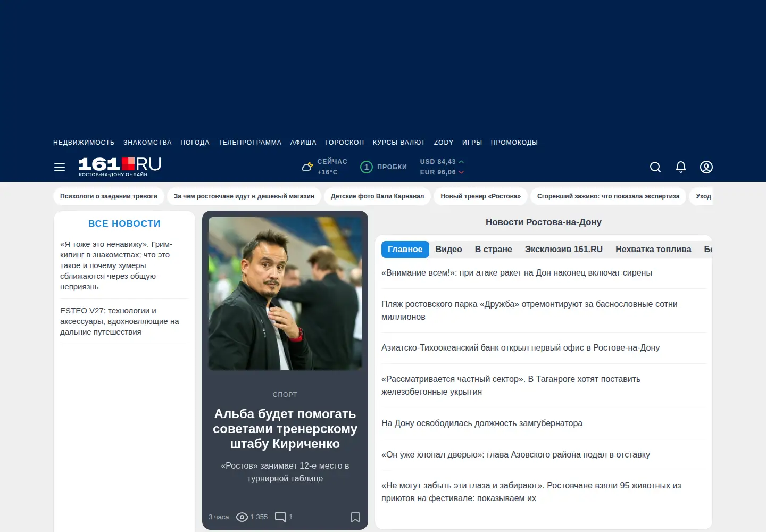Open Эксклюзив 161.RU tab
The image size is (766, 532).
[564, 250]
